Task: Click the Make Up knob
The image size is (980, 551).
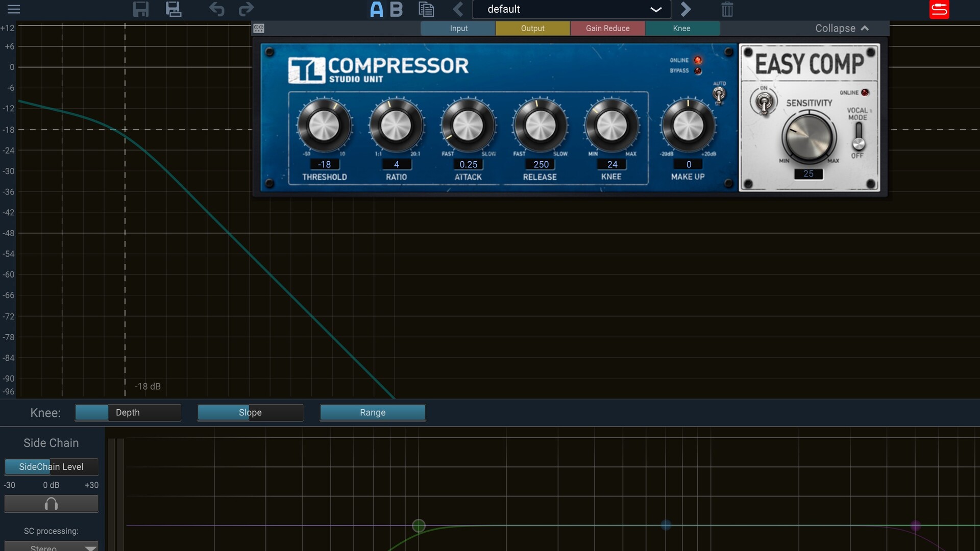Action: [x=688, y=126]
